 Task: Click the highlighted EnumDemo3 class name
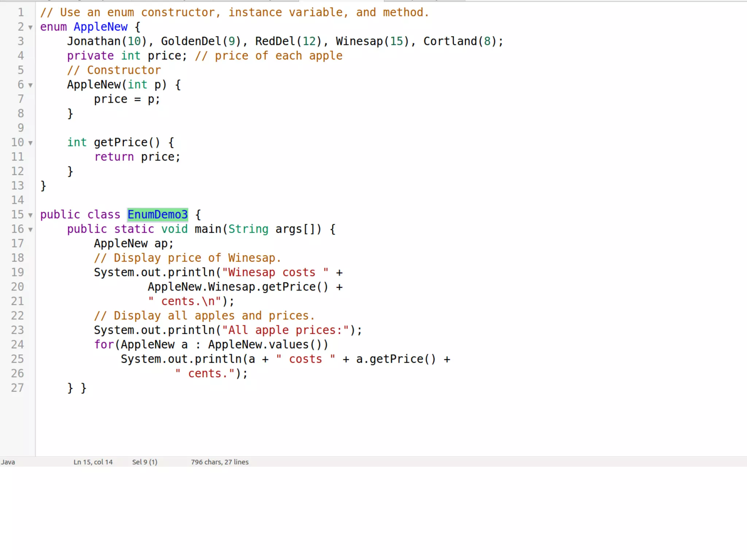point(158,214)
